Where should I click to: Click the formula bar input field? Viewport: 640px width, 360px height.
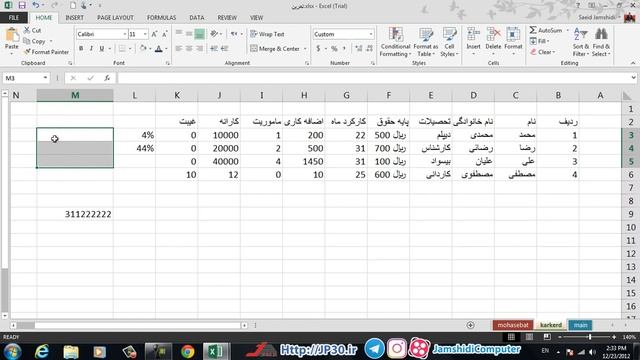(374, 78)
